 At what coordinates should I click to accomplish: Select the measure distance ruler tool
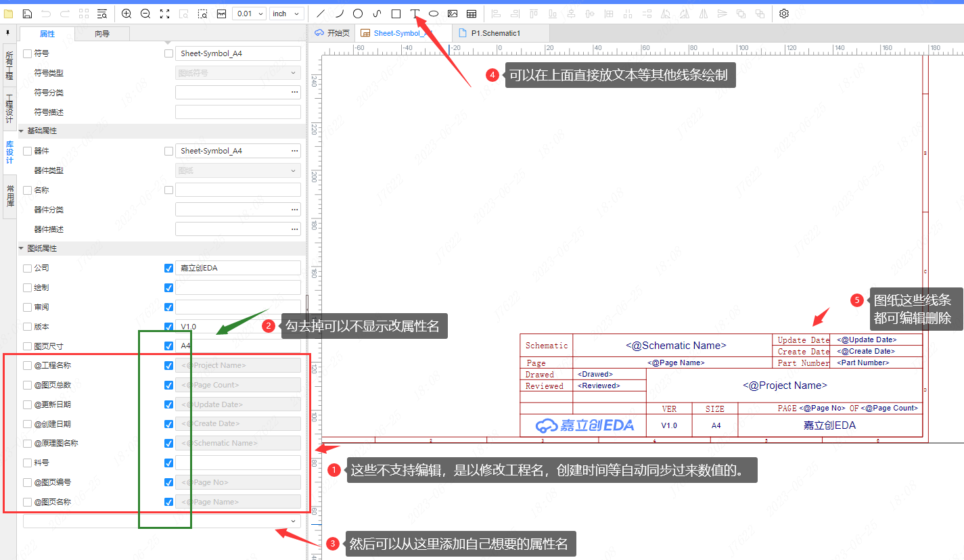click(221, 13)
